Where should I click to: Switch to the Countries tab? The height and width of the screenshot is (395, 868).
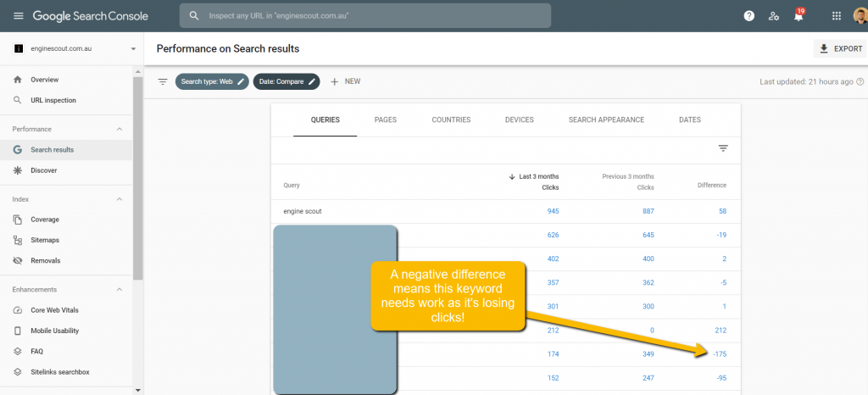pos(451,120)
